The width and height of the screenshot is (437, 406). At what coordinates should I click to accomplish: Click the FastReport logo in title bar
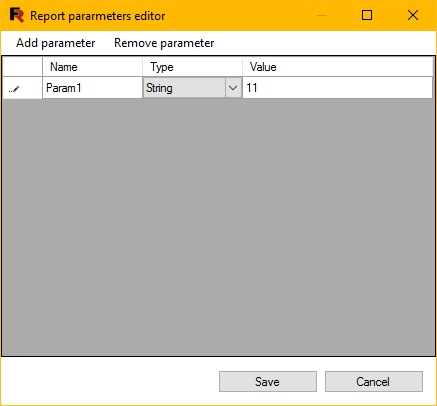[x=17, y=15]
